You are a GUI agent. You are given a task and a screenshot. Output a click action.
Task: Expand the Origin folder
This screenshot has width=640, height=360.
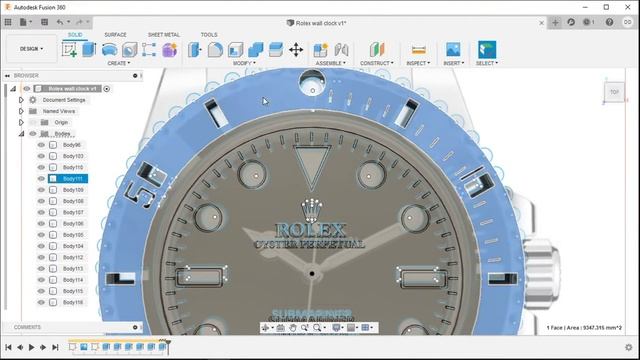(21, 122)
